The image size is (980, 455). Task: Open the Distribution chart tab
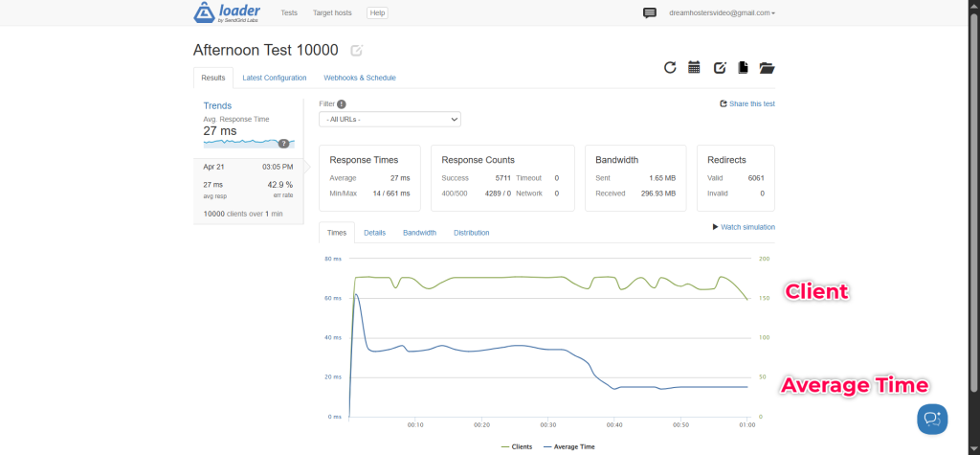[471, 233]
